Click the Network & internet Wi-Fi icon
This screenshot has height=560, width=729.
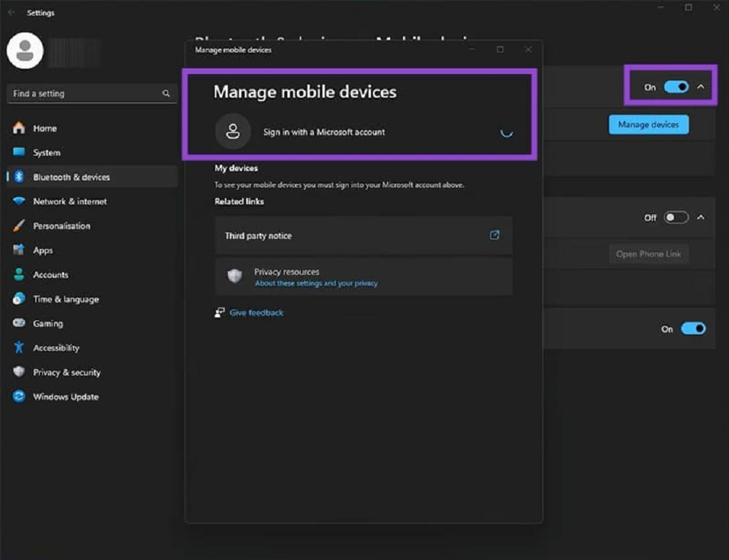coord(19,201)
